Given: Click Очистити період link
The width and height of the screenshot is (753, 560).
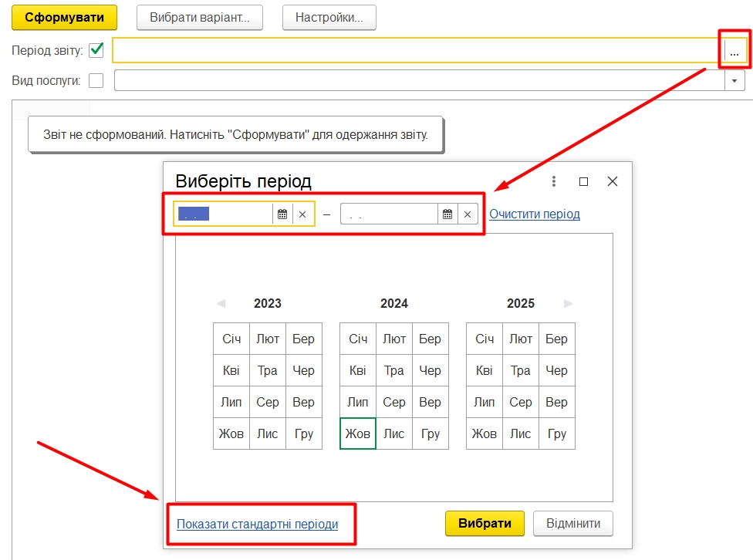Looking at the screenshot, I should pyautogui.click(x=534, y=214).
